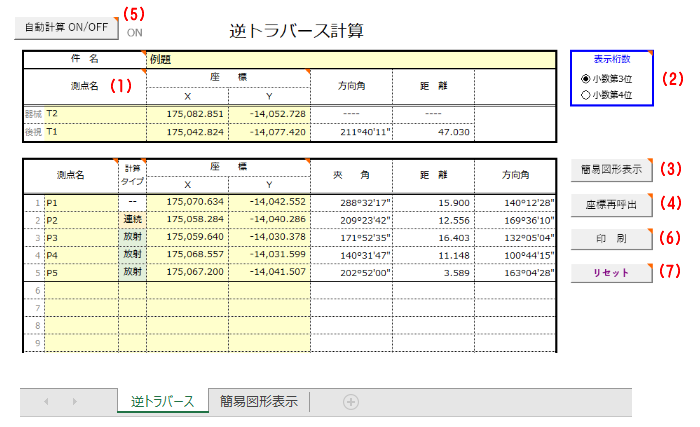Select the T2 station name cell
Image resolution: width=700 pixels, height=427 pixels.
click(x=95, y=114)
